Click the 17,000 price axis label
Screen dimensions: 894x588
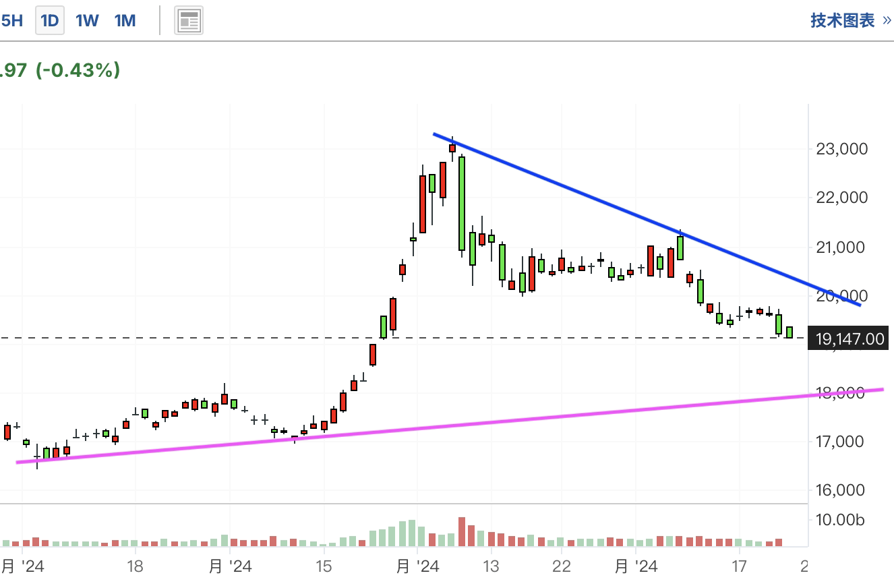point(841,442)
